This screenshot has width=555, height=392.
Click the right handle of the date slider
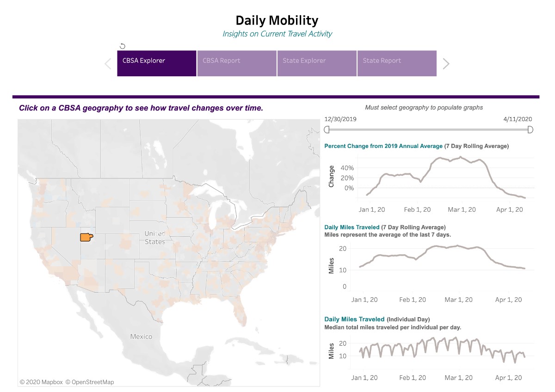(x=530, y=130)
